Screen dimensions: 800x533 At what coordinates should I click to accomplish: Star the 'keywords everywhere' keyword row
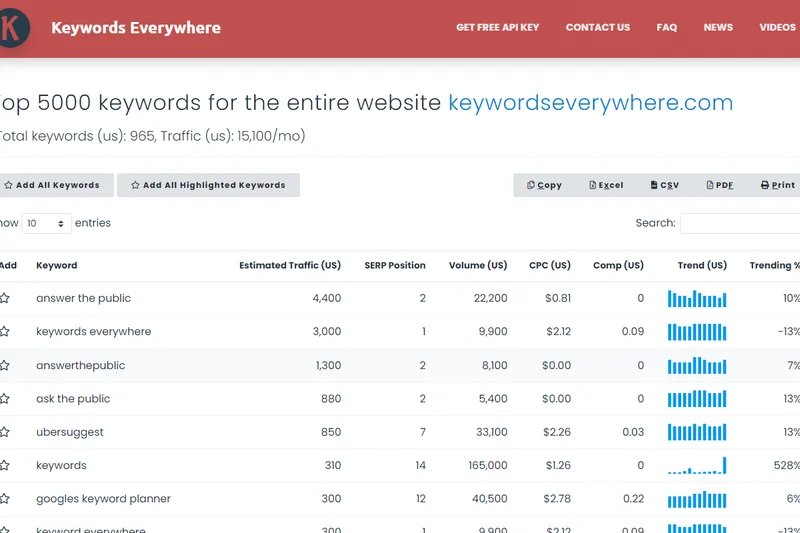[5, 332]
